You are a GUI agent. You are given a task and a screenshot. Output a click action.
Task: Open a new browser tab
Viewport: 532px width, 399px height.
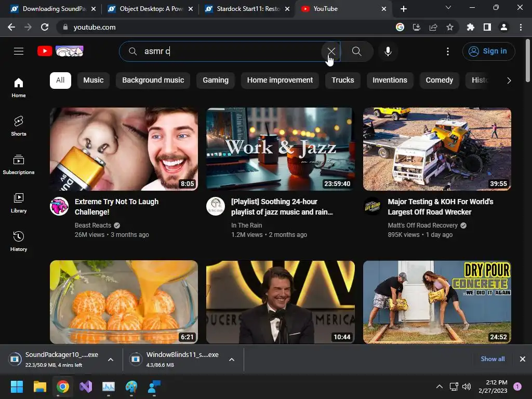click(x=403, y=9)
